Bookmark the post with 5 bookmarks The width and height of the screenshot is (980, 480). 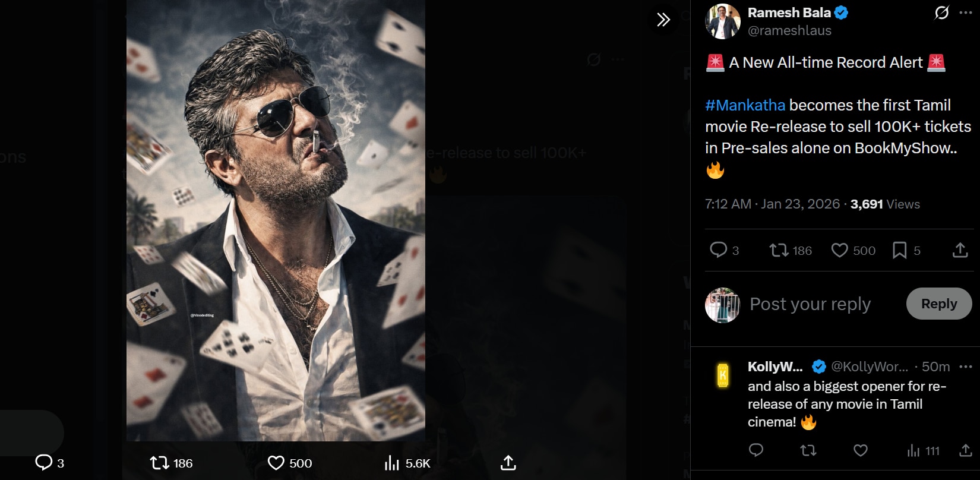pyautogui.click(x=899, y=250)
